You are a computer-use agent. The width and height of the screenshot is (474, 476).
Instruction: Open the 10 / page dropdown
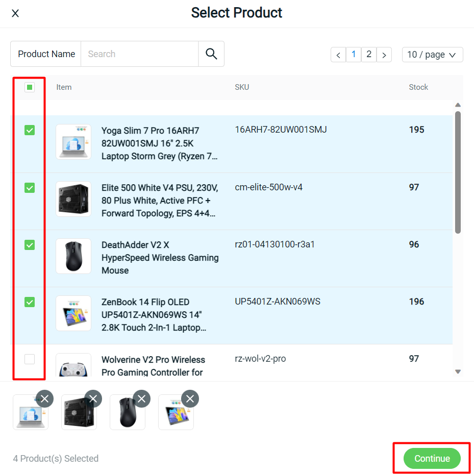tap(432, 55)
